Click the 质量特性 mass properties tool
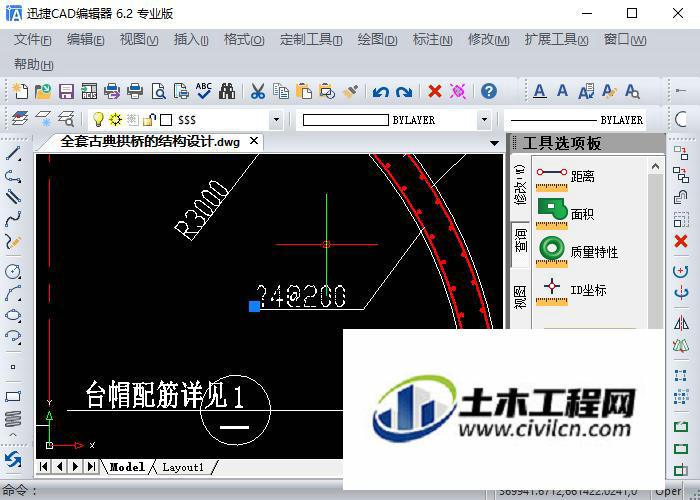 click(x=577, y=252)
